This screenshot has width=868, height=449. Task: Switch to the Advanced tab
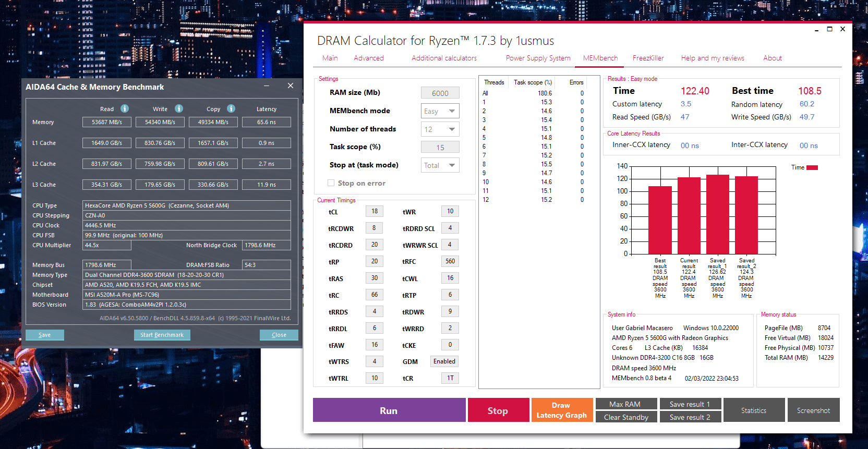(x=368, y=58)
